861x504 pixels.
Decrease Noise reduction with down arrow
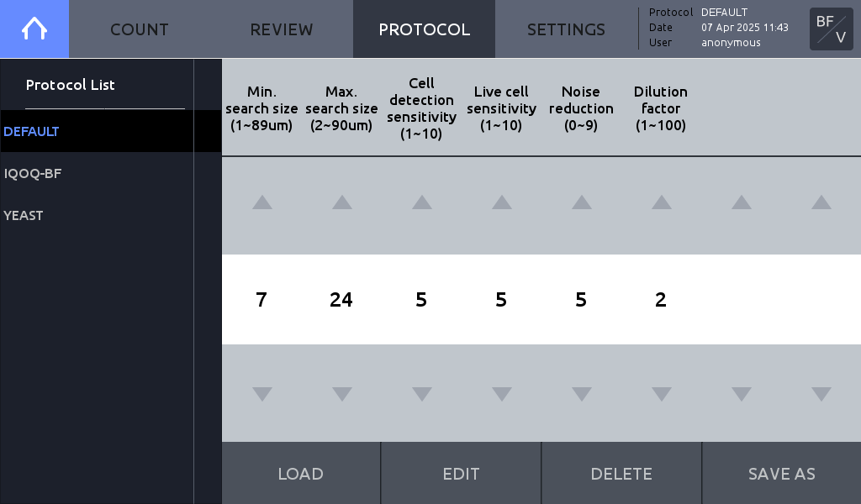[582, 394]
